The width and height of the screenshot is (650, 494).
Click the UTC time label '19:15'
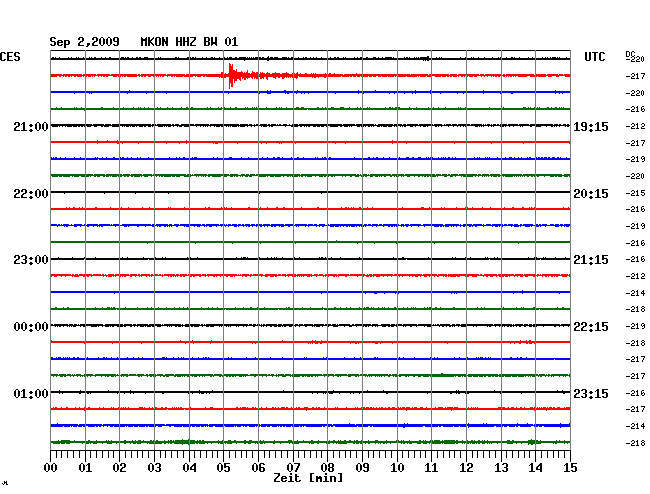point(591,127)
